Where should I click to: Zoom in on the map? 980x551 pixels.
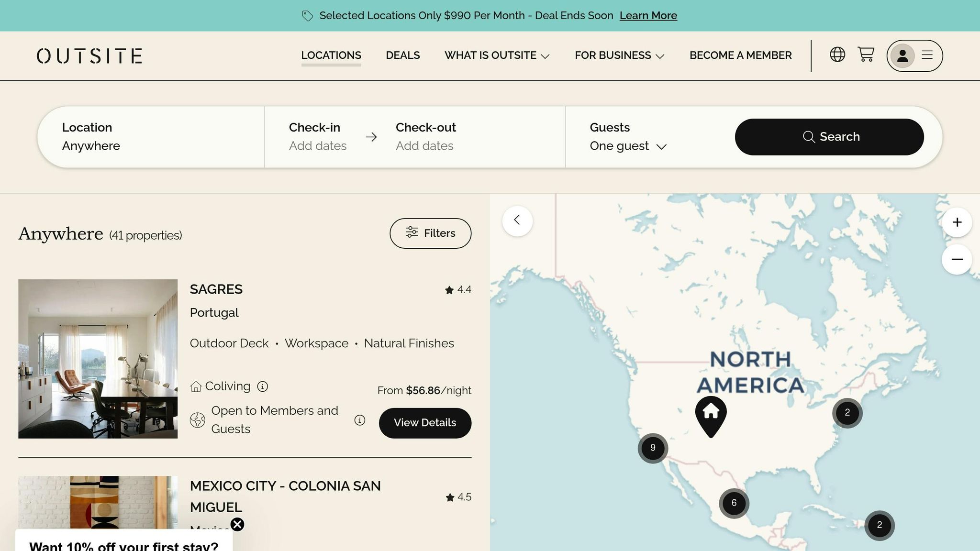[x=957, y=222]
